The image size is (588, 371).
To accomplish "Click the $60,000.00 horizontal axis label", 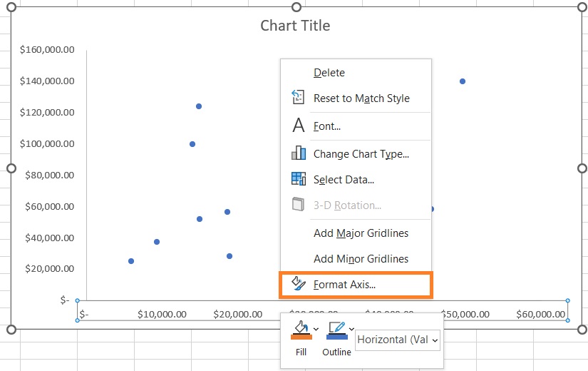I will click(x=541, y=315).
